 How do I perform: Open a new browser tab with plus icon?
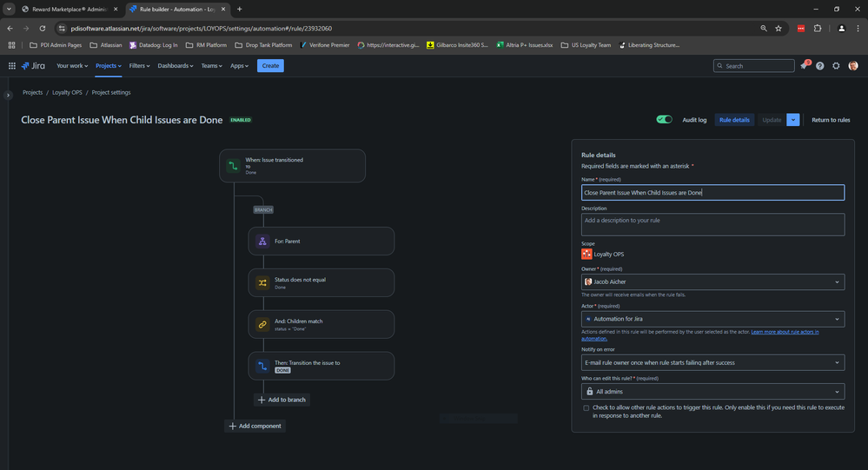pos(239,9)
